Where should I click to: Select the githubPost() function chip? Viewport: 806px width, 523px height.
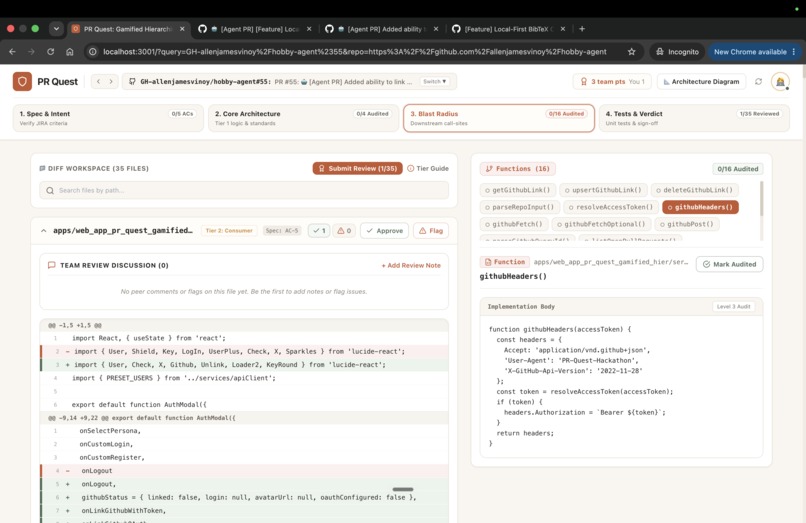coord(687,224)
